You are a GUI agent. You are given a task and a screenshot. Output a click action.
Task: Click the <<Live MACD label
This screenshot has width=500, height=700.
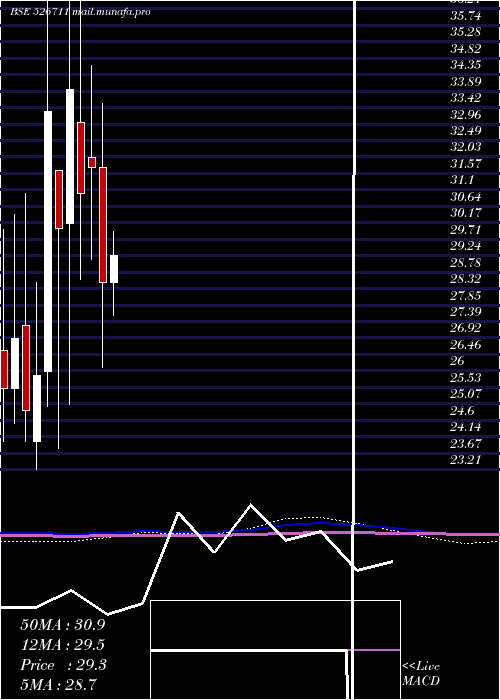pyautogui.click(x=421, y=674)
